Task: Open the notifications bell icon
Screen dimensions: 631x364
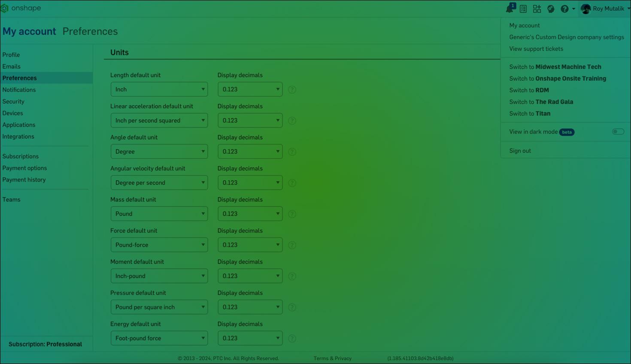Action: 510,9
